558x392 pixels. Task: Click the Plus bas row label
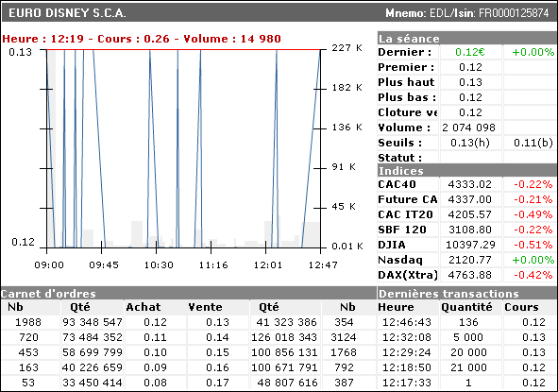[x=407, y=97]
